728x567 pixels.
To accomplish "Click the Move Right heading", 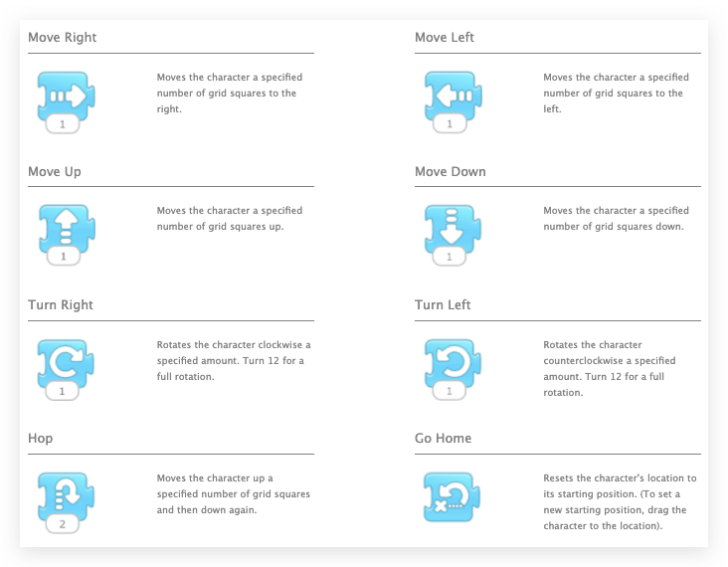I will pos(63,37).
